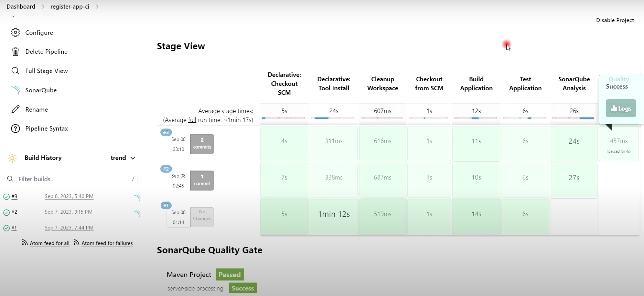The image size is (644, 296).
Task: Click the Atom feed for failures RSS icon
Action: (76, 243)
